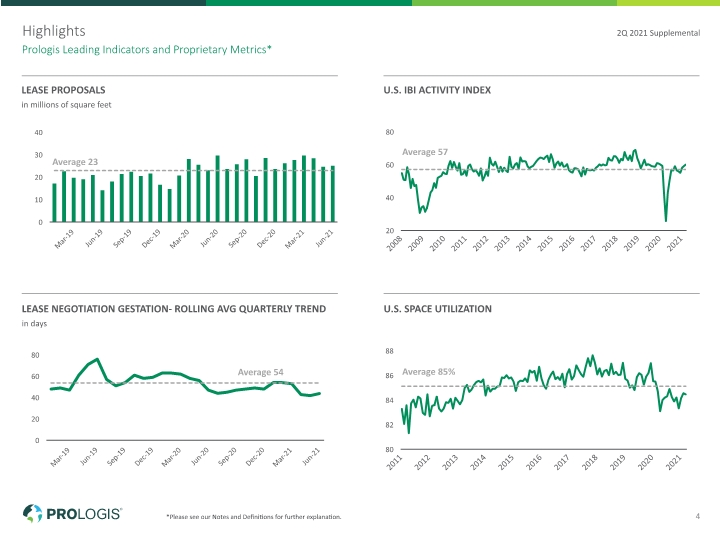Select the 'Highlights' page title
Viewport: 720px width, 540px height.
pyautogui.click(x=54, y=31)
